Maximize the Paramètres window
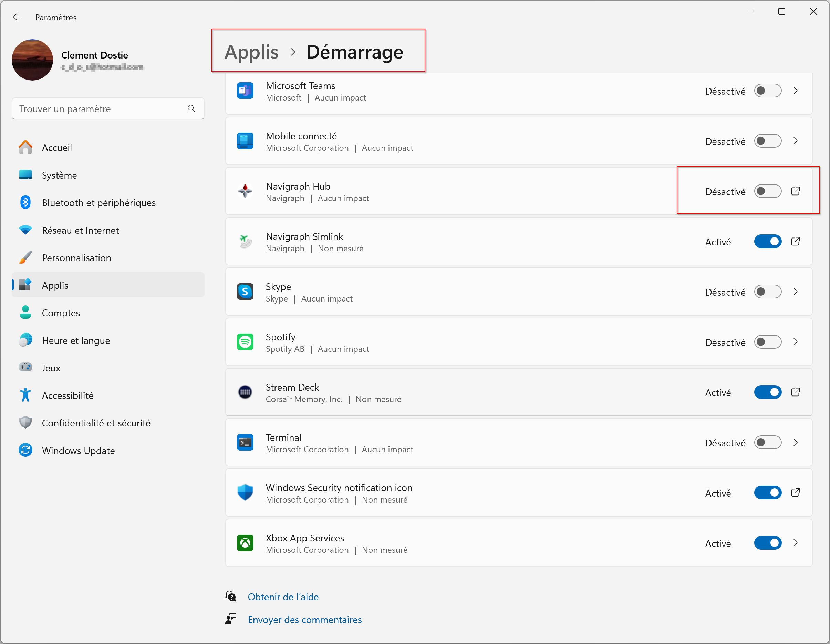 coord(782,11)
